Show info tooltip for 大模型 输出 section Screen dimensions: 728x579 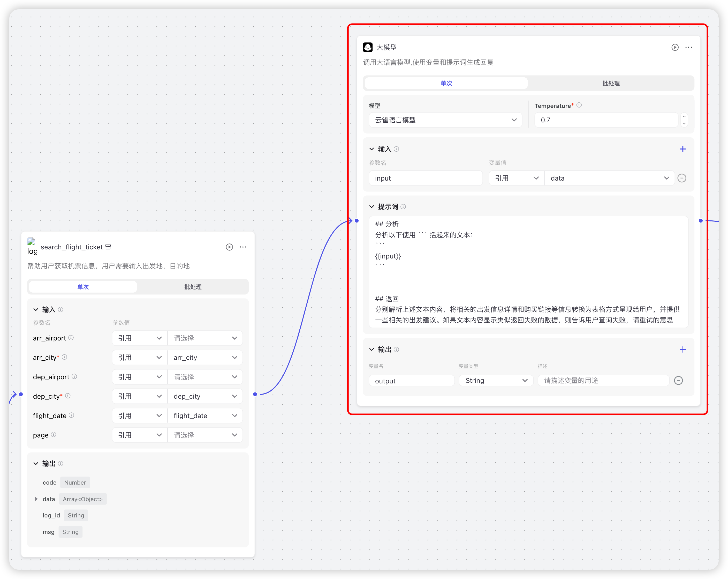pos(396,350)
